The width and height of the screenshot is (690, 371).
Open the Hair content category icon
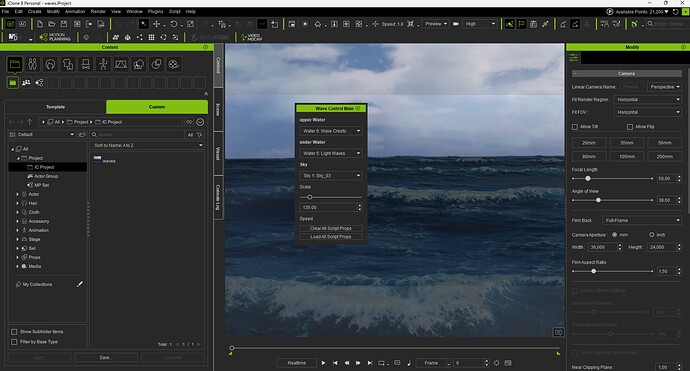coord(50,64)
